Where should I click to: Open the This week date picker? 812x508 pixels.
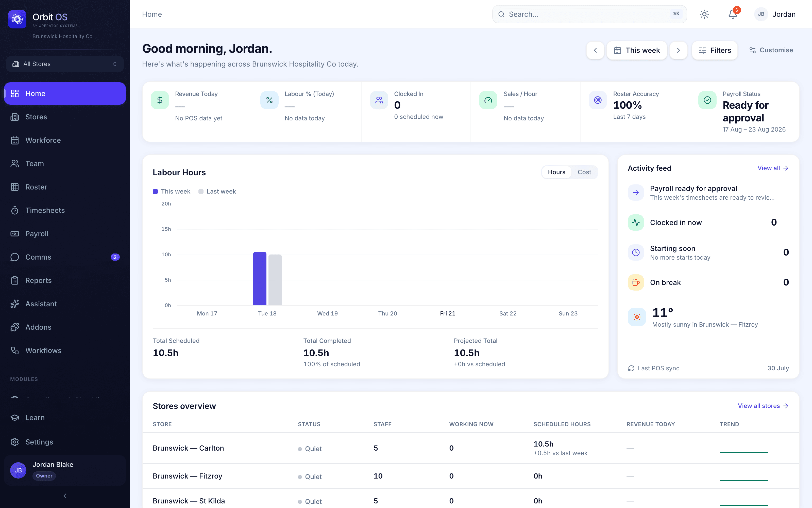coord(636,50)
